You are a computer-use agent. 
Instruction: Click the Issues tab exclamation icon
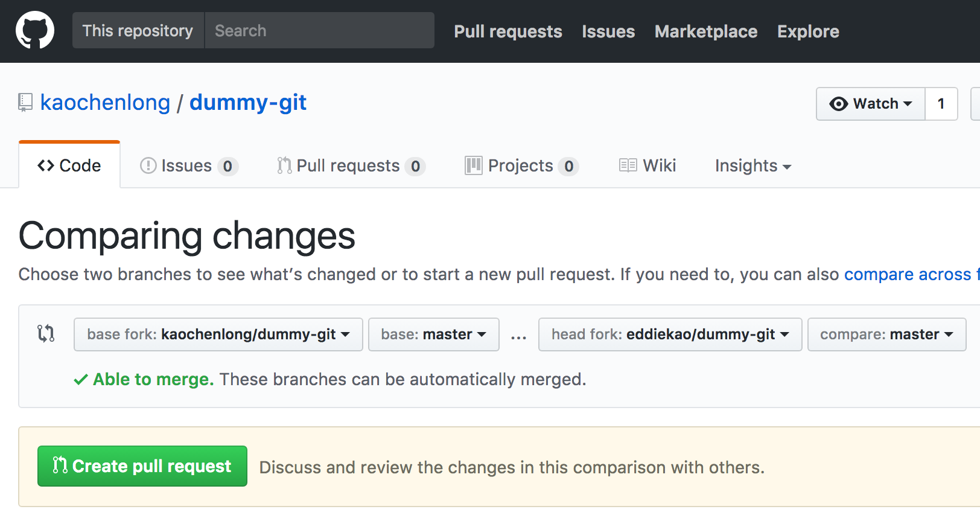pos(148,165)
